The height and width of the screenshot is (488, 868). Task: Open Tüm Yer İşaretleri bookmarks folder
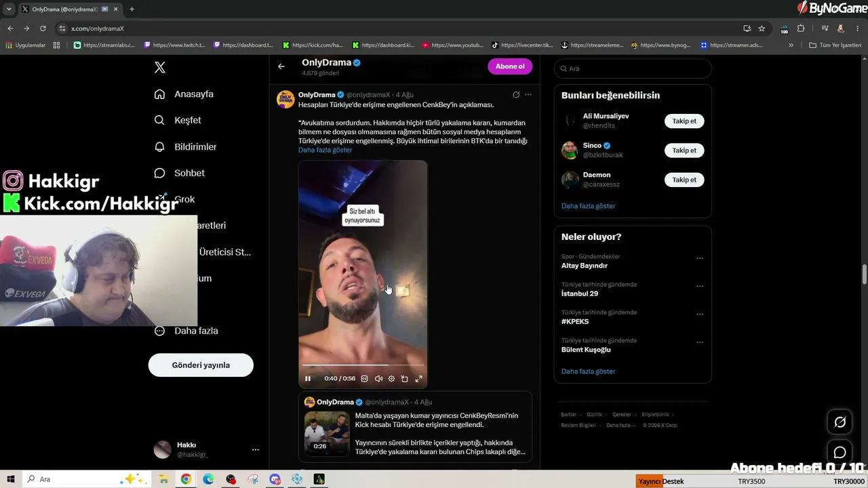point(835,45)
